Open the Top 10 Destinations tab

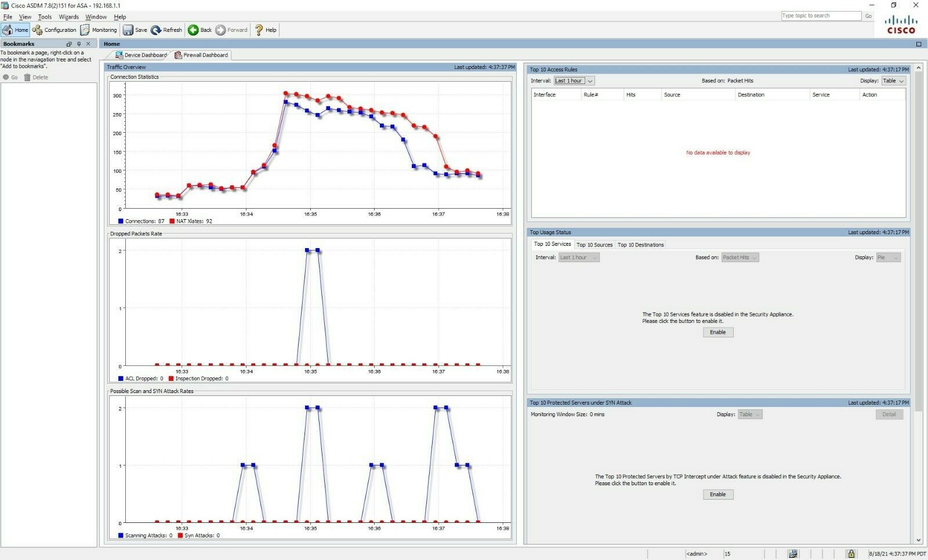pos(640,245)
